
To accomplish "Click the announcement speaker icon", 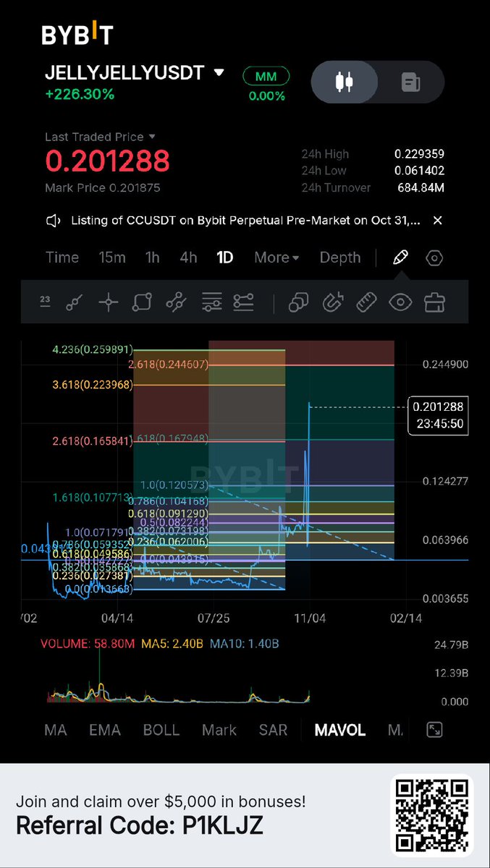I will 54,221.
